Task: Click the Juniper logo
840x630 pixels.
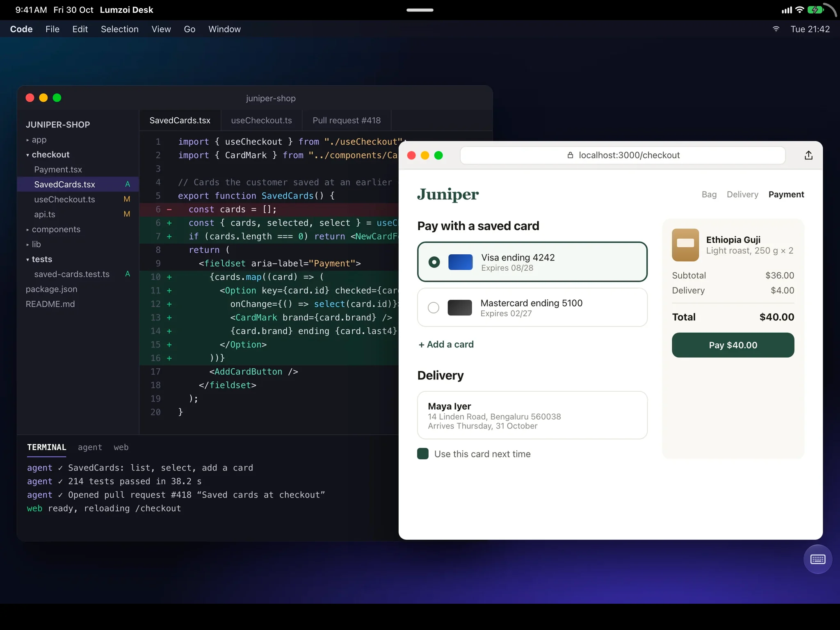Action: coord(448,194)
